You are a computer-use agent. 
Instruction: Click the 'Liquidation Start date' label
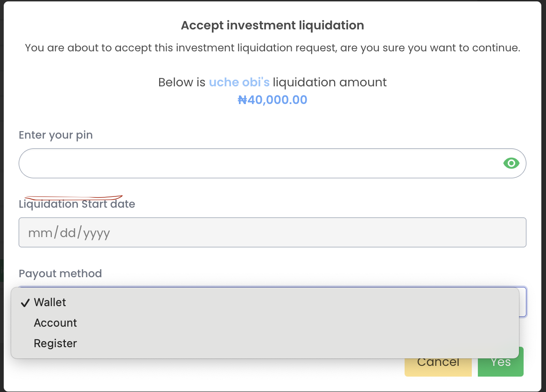coord(77,204)
